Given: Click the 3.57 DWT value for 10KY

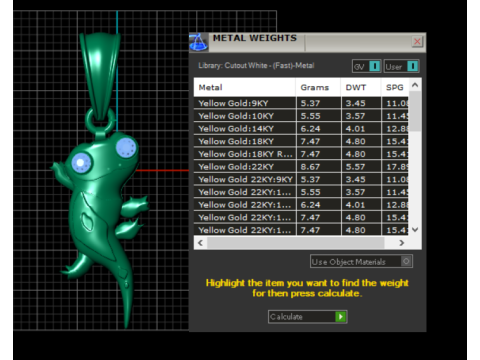Looking at the screenshot, I should pyautogui.click(x=355, y=116).
